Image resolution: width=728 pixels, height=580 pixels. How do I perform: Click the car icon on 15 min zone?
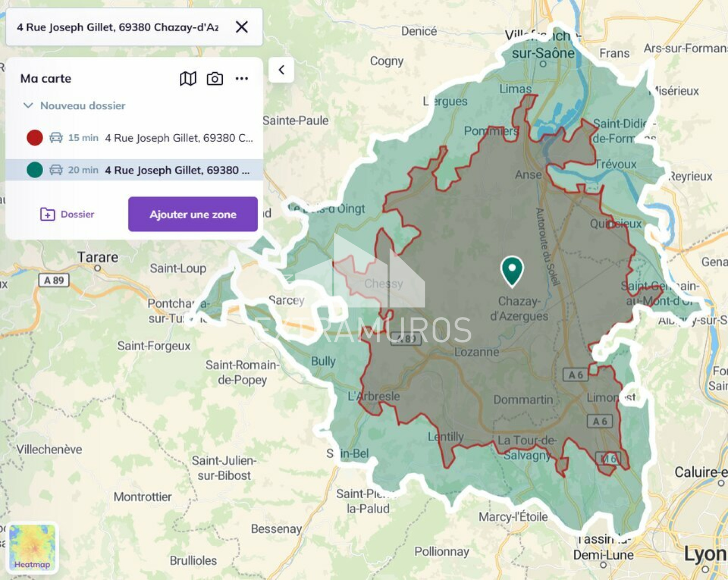point(56,137)
